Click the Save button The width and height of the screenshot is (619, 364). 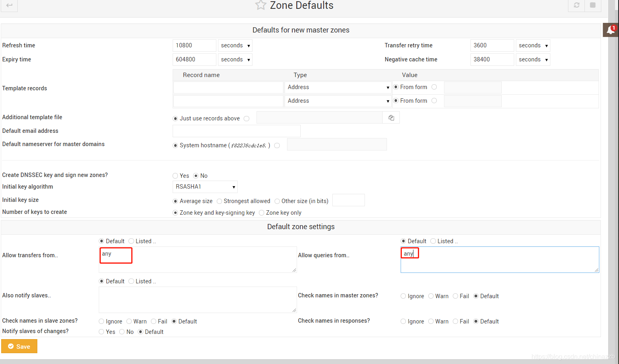(x=19, y=346)
